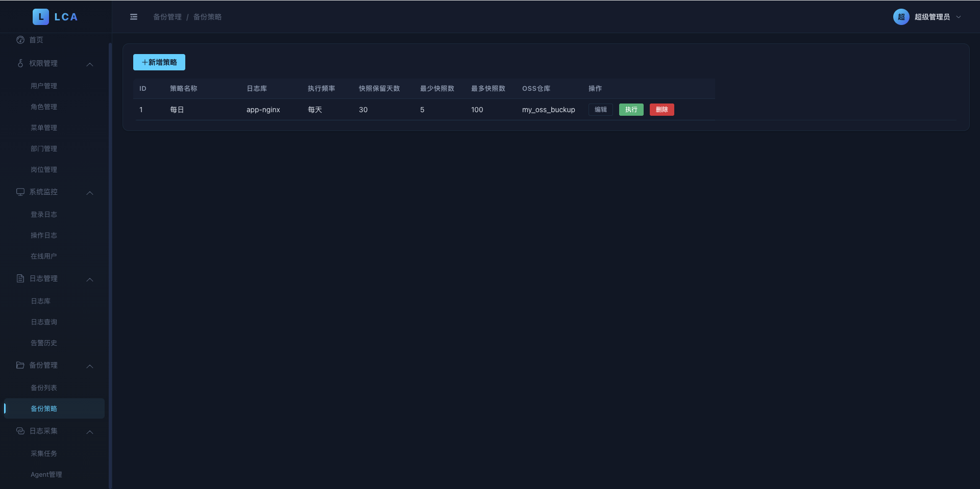Click the 最少快照数 column header
The width and height of the screenshot is (980, 489).
click(x=437, y=88)
